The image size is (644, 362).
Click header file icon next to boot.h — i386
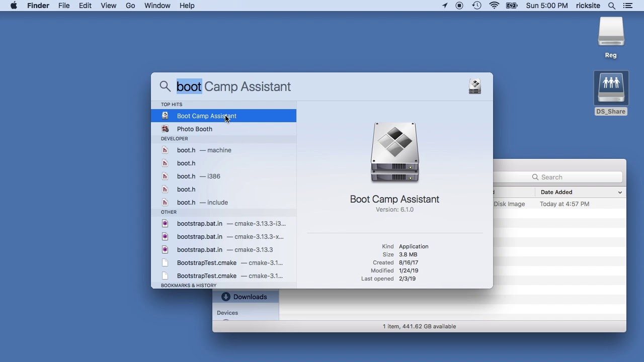[165, 176]
